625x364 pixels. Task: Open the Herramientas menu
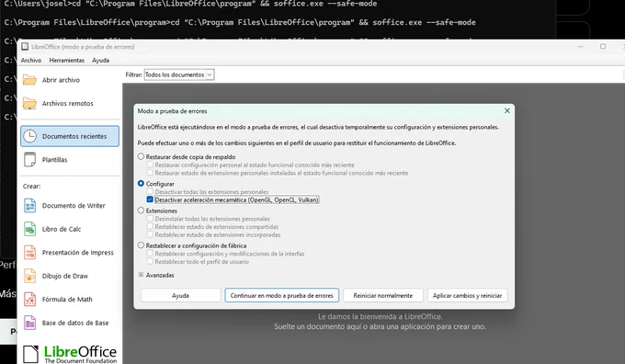tap(66, 60)
